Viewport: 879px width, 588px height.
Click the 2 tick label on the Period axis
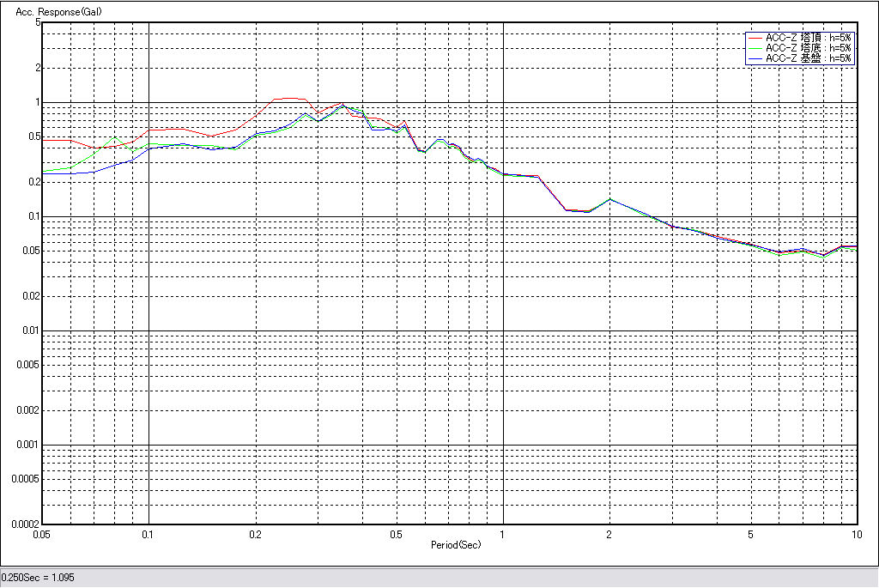[x=609, y=534]
